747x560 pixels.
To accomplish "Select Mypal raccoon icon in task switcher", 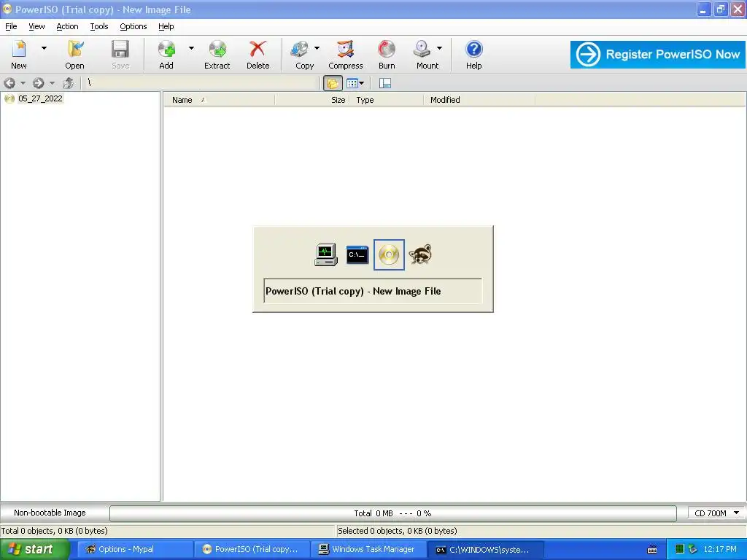I will click(420, 254).
